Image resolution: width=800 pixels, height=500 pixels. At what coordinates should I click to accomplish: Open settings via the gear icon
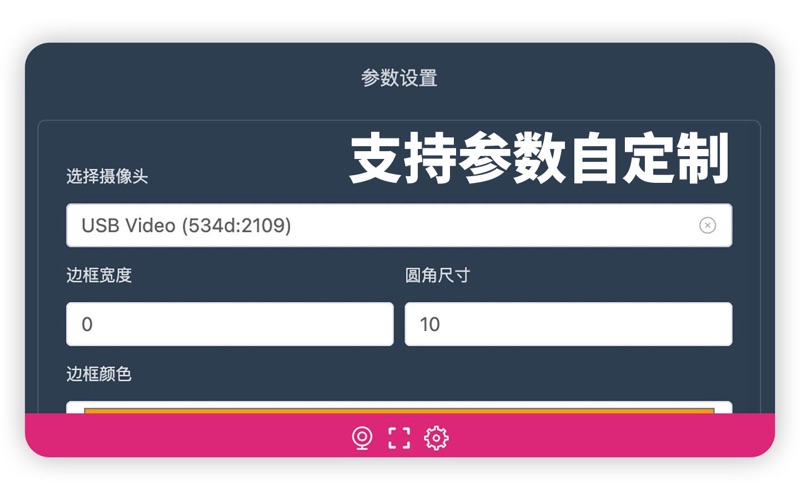coord(436,438)
